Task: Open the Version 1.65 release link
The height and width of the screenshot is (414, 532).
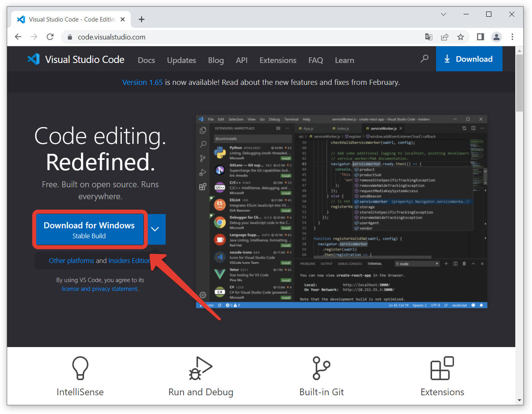Action: click(x=142, y=82)
